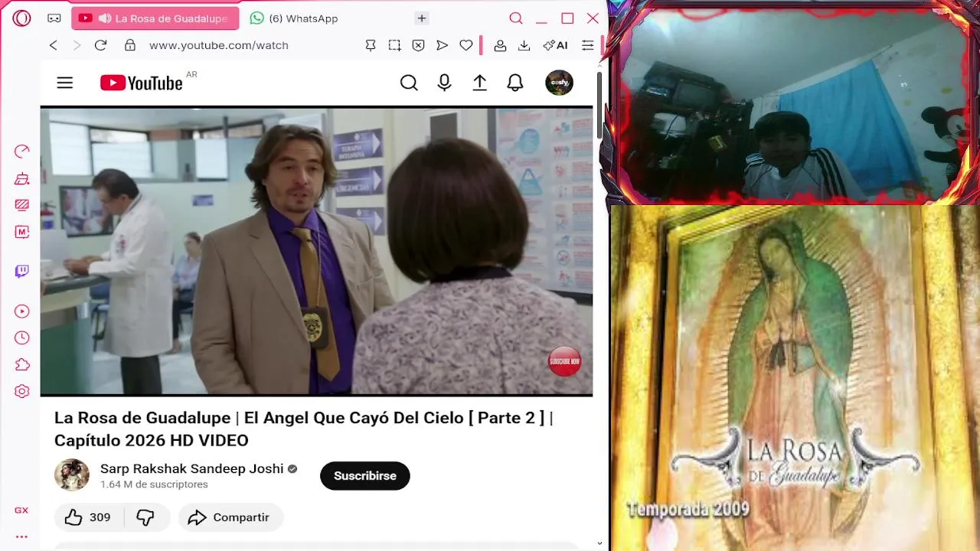Share video via Compartir button
Viewport: 980px width, 551px height.
point(230,517)
